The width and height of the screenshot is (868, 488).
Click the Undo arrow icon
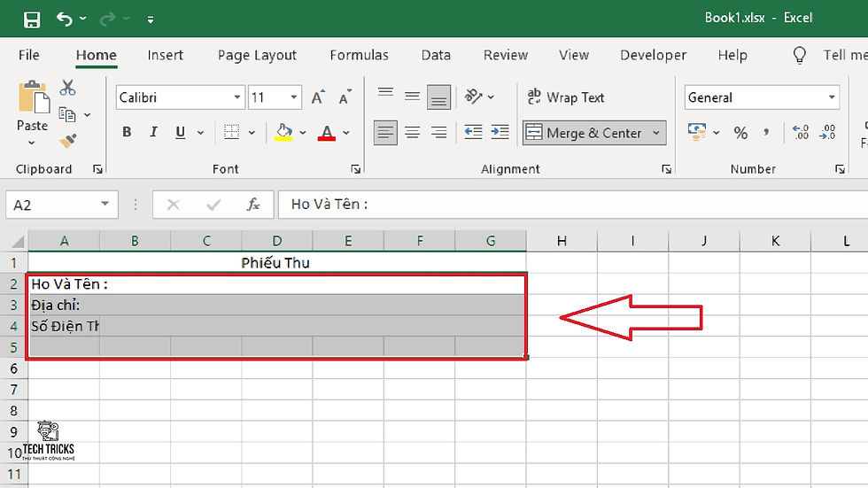(64, 19)
